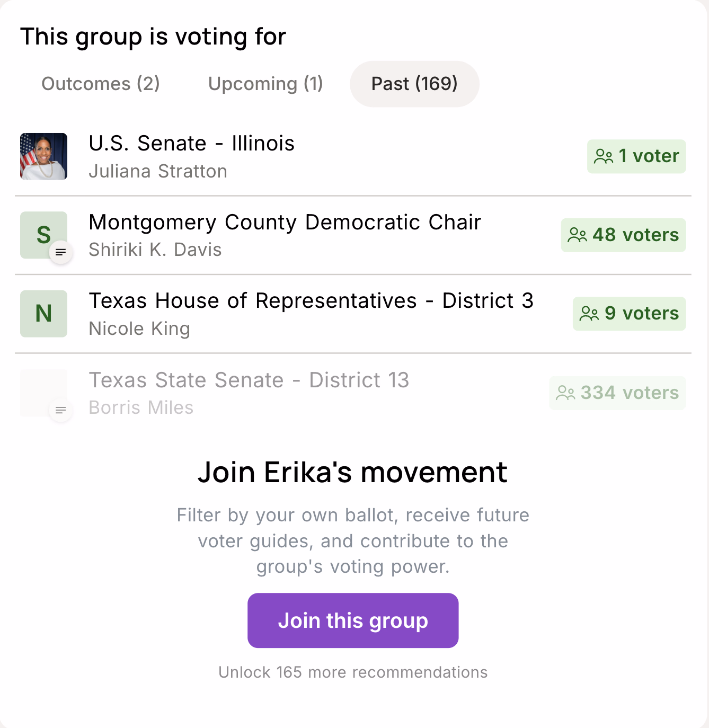Click the voters icon beside Nicole King's race
Screen dimensions: 709x728
coord(588,313)
